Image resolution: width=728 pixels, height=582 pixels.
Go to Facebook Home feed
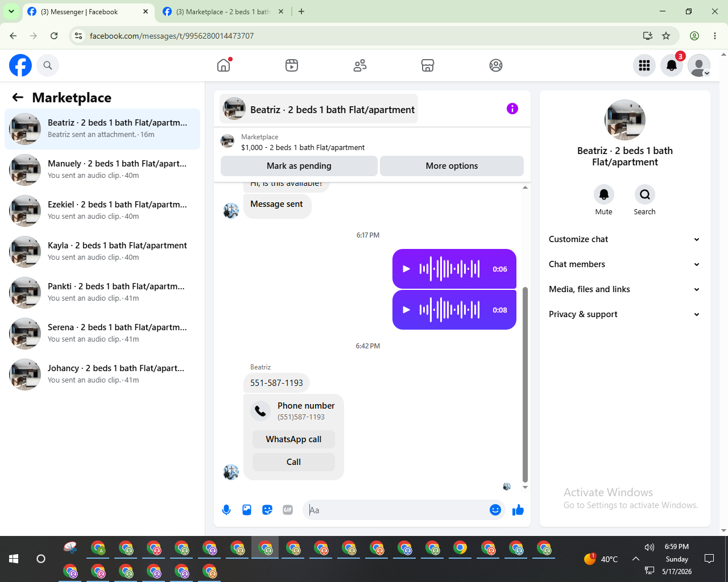point(224,65)
